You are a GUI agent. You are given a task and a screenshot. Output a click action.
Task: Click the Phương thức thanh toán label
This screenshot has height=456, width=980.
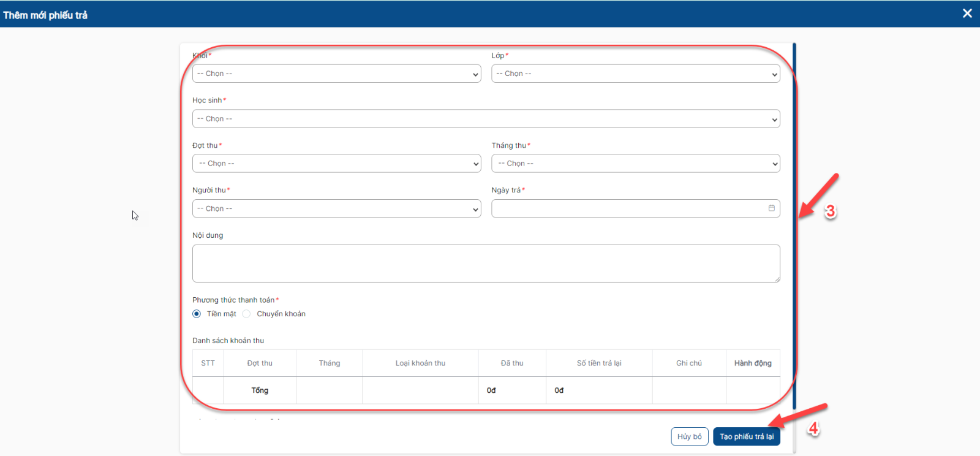coord(233,300)
